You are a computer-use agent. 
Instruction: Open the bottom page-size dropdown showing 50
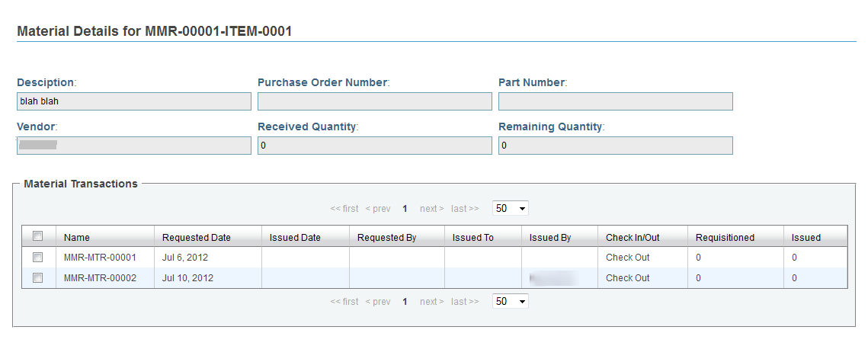point(511,302)
